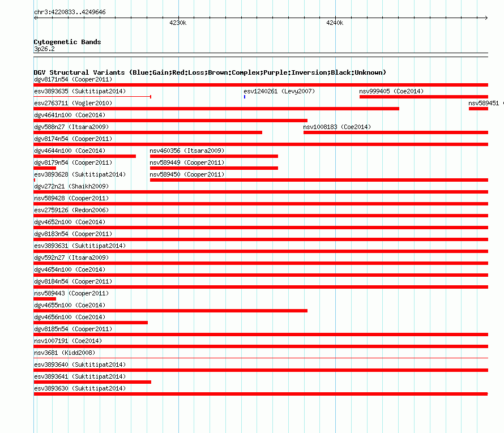The image size is (504, 433).
Task: Click the dgv8171n54 (Cooper2011) variant label
Action: [x=73, y=79]
